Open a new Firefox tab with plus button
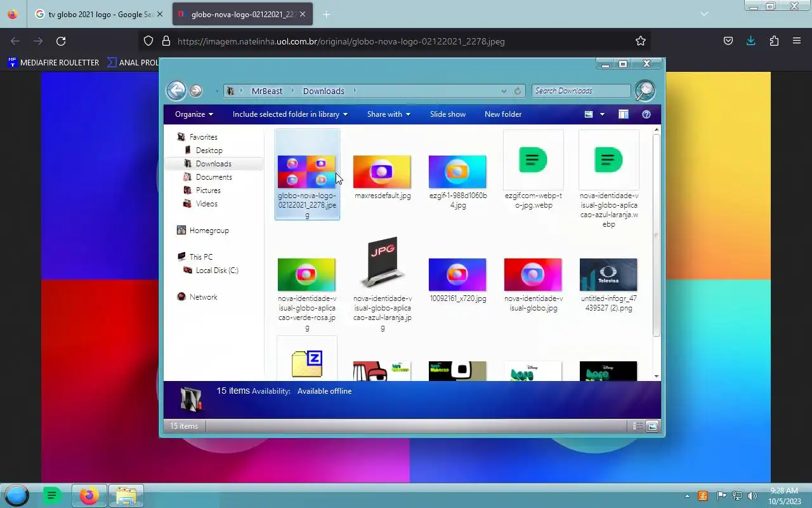Image resolution: width=812 pixels, height=508 pixels. (x=326, y=14)
